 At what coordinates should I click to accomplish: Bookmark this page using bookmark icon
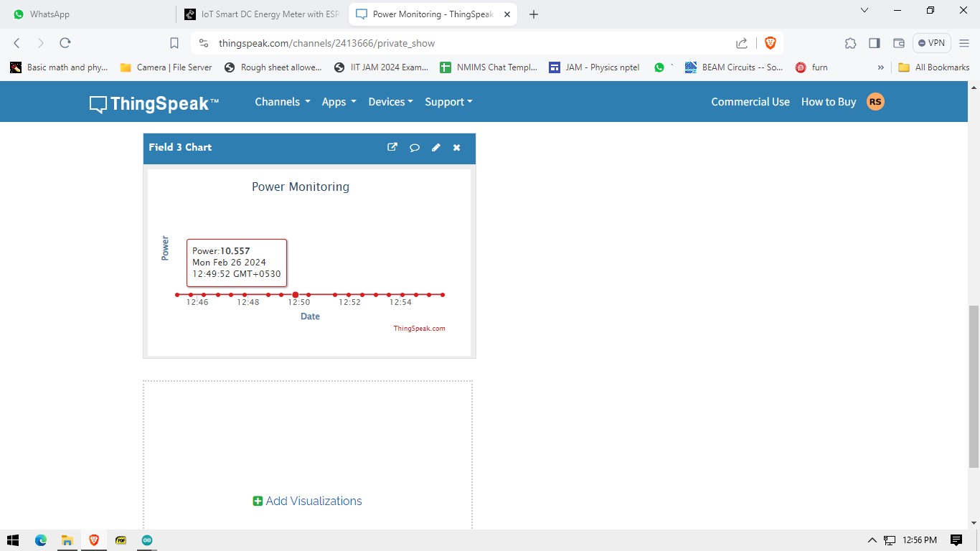(174, 43)
